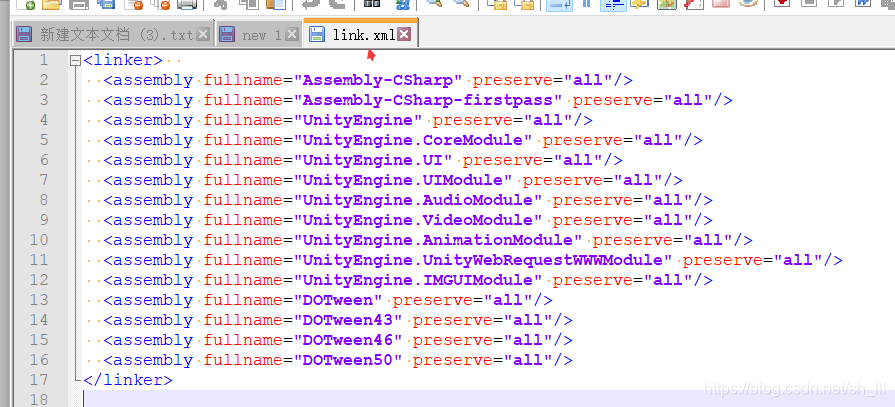
Task: Collapse the linker fold marker
Action: coord(75,60)
